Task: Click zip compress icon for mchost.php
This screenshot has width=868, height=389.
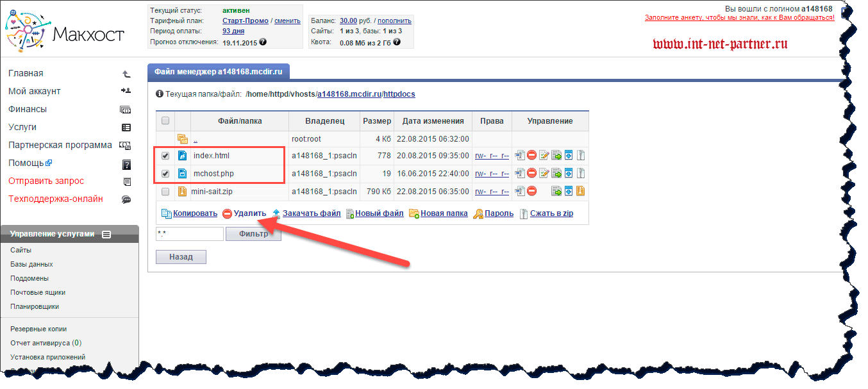Action: click(x=580, y=173)
